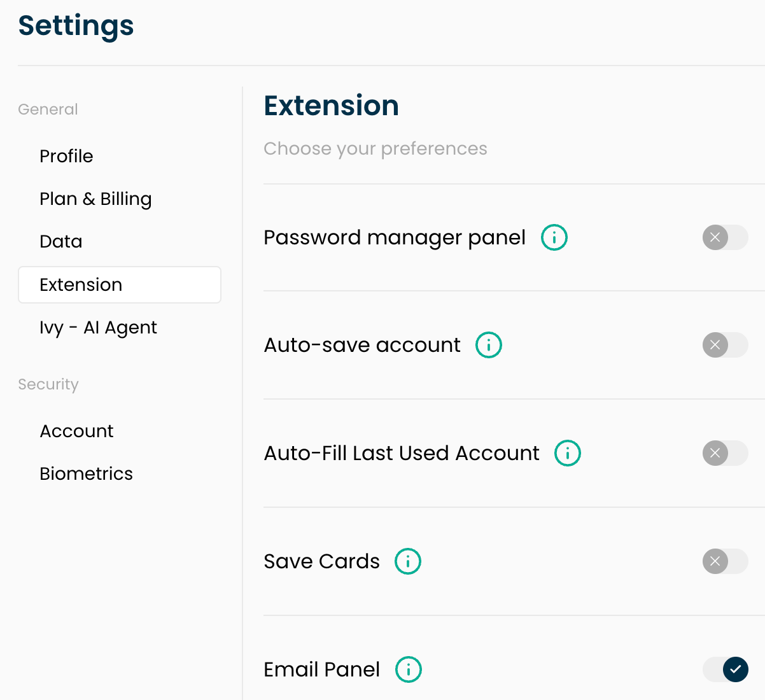Enable the Password manager panel toggle
Screen dimensions: 765x700
[725, 237]
